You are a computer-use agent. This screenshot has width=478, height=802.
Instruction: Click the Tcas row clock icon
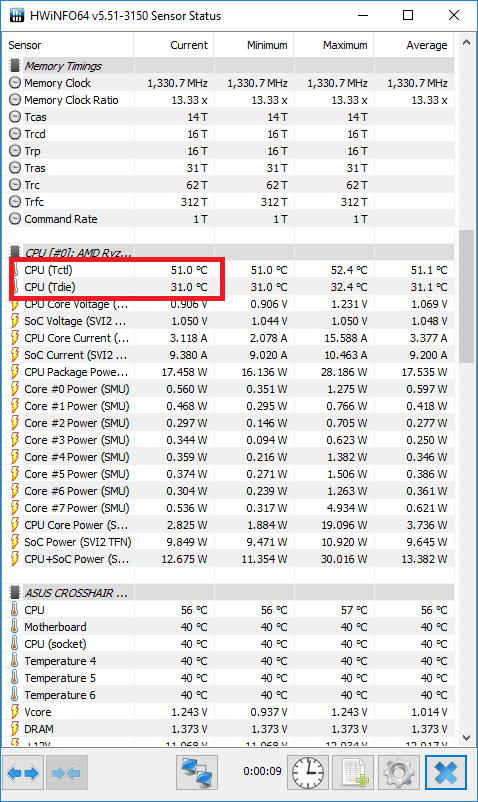pos(15,117)
